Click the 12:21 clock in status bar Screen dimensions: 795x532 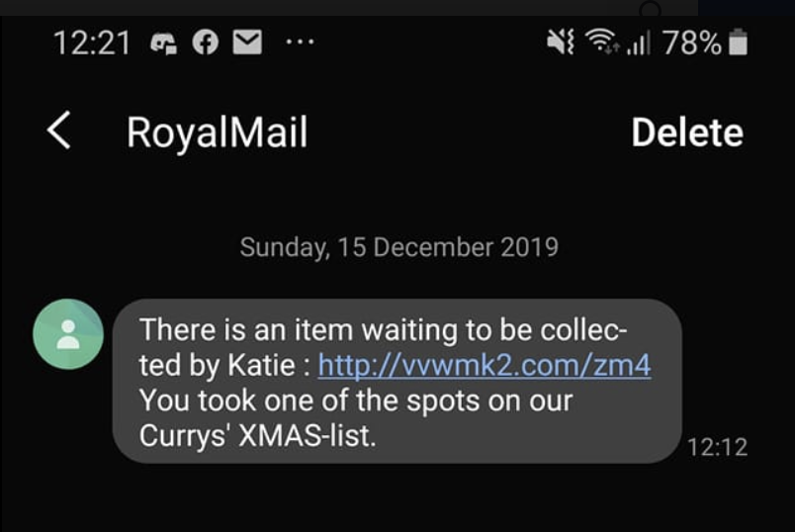pyautogui.click(x=91, y=44)
